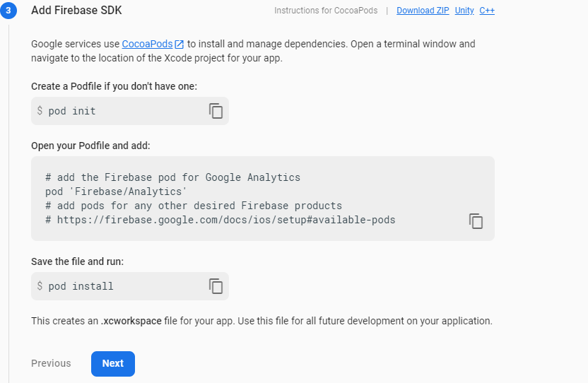Click the '.xcworkspace' bold text
Viewport: 588px width, 383px height.
(x=131, y=321)
